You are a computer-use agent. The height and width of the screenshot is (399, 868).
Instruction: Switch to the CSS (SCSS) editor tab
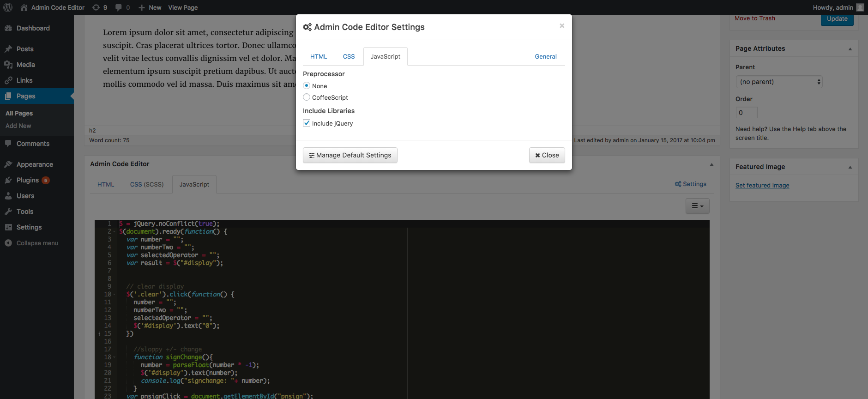click(147, 184)
